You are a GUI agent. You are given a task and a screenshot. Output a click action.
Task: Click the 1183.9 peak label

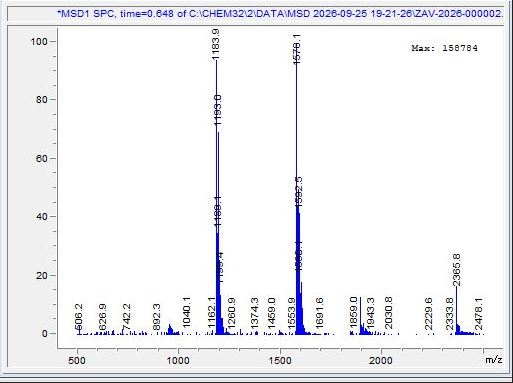[216, 44]
